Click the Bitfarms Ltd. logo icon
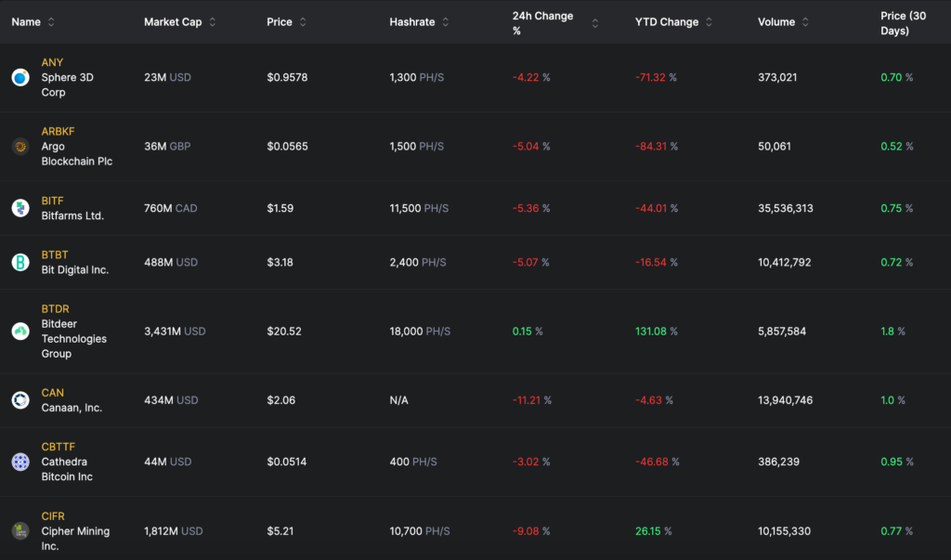 point(20,208)
